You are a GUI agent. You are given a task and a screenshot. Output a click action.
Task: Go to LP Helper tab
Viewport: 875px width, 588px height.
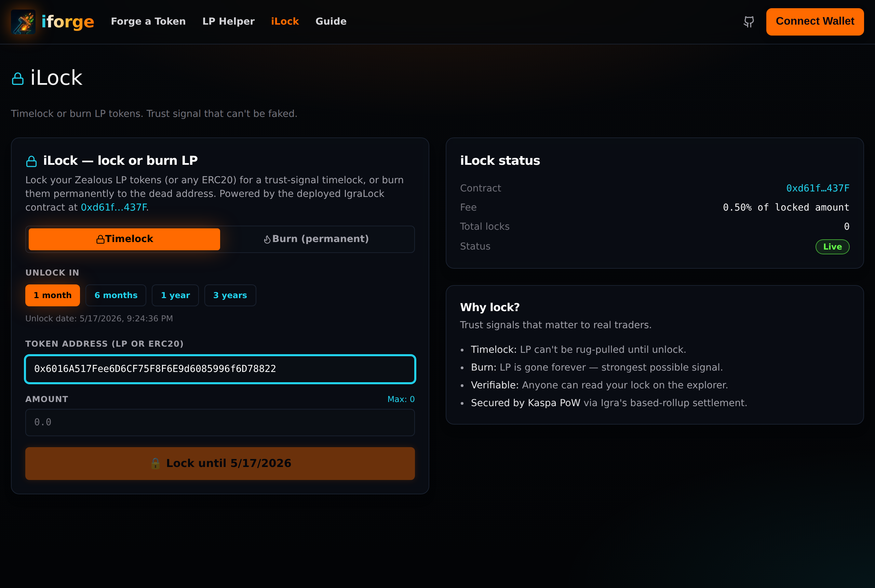coord(228,22)
